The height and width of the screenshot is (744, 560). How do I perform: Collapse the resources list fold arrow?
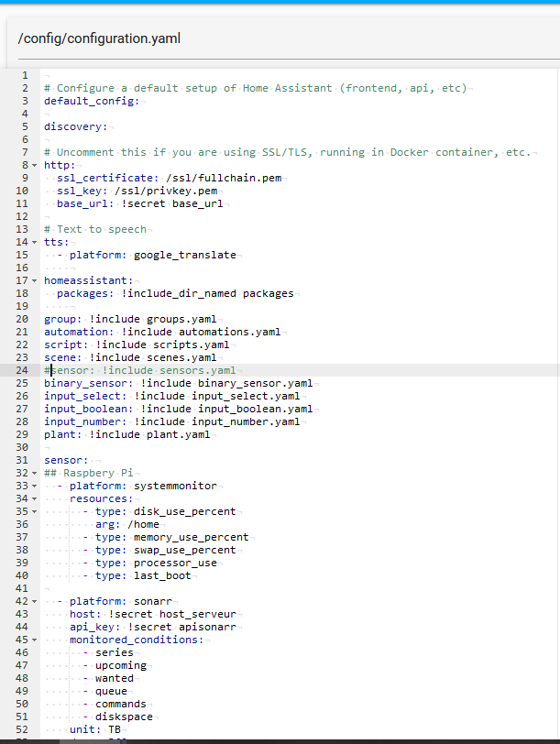[x=35, y=498]
